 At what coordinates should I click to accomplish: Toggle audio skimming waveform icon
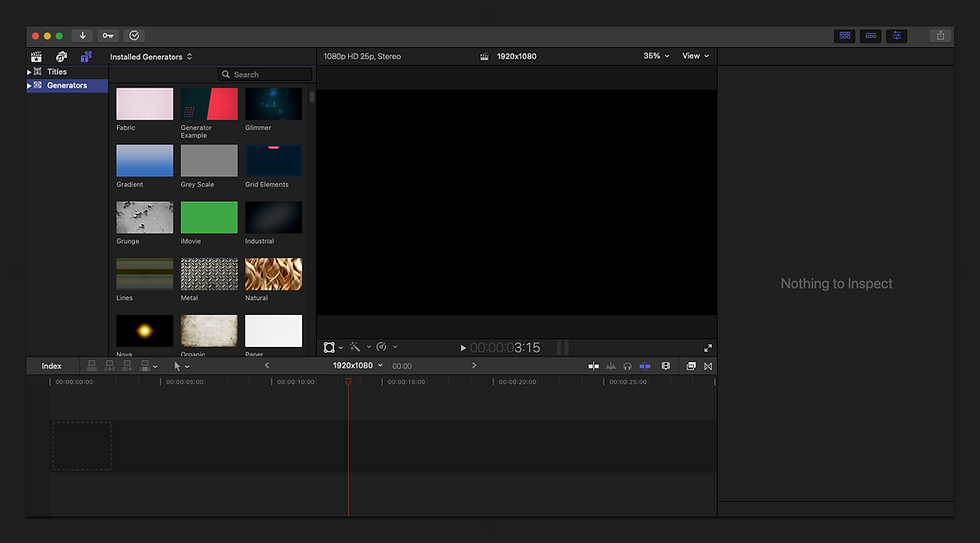pos(611,366)
